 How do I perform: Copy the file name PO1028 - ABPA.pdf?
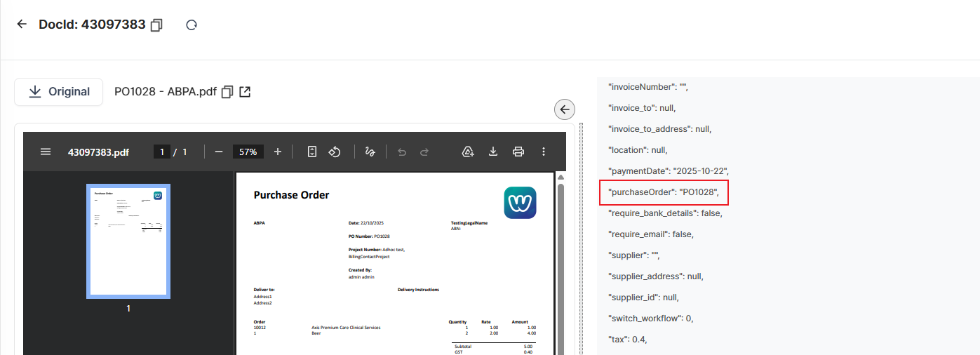pos(227,92)
